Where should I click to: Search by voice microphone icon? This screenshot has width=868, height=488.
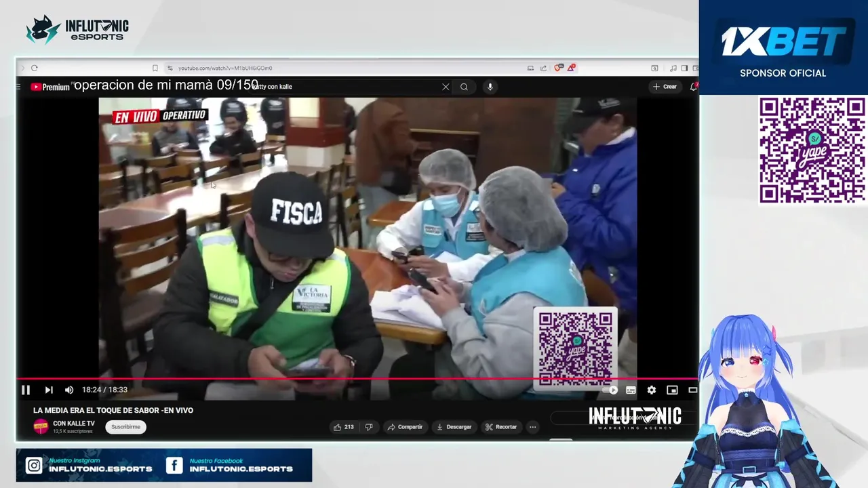[490, 87]
